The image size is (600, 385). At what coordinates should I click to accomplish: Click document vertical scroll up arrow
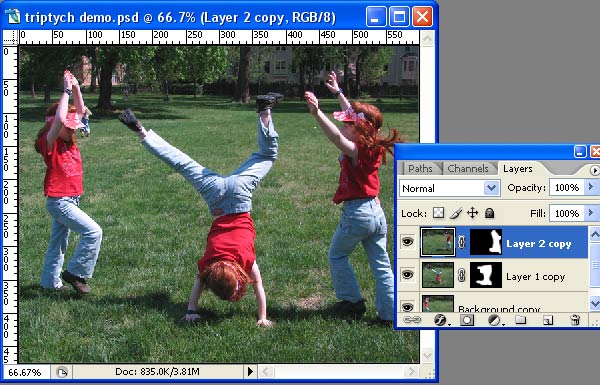[427, 38]
